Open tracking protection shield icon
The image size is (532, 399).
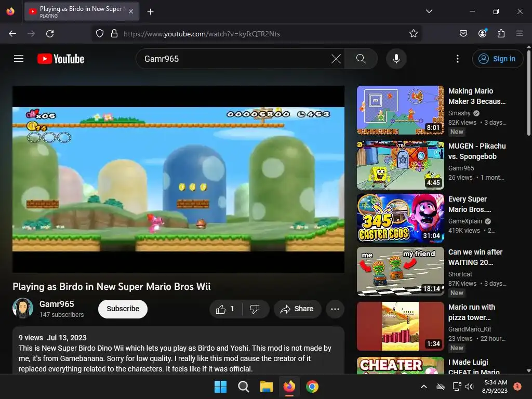[x=99, y=34]
